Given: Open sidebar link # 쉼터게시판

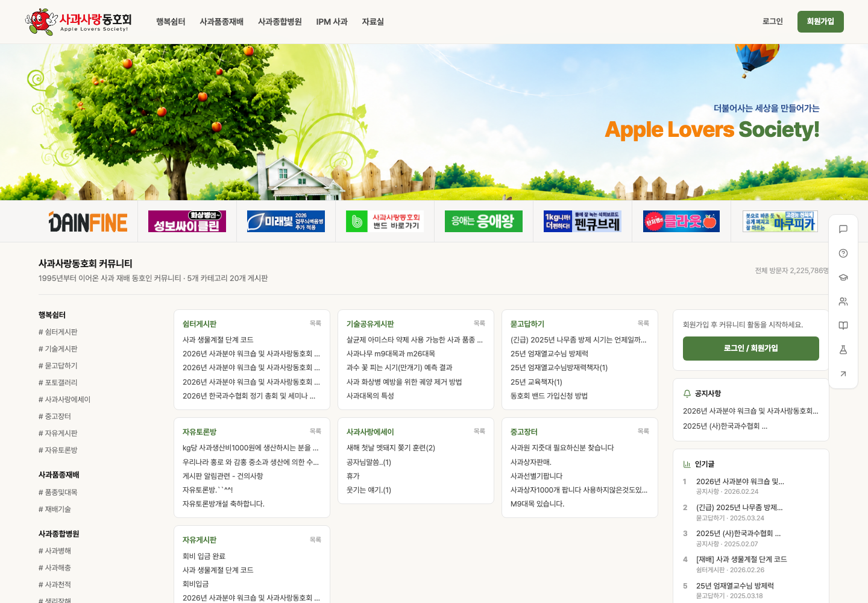Looking at the screenshot, I should [58, 332].
